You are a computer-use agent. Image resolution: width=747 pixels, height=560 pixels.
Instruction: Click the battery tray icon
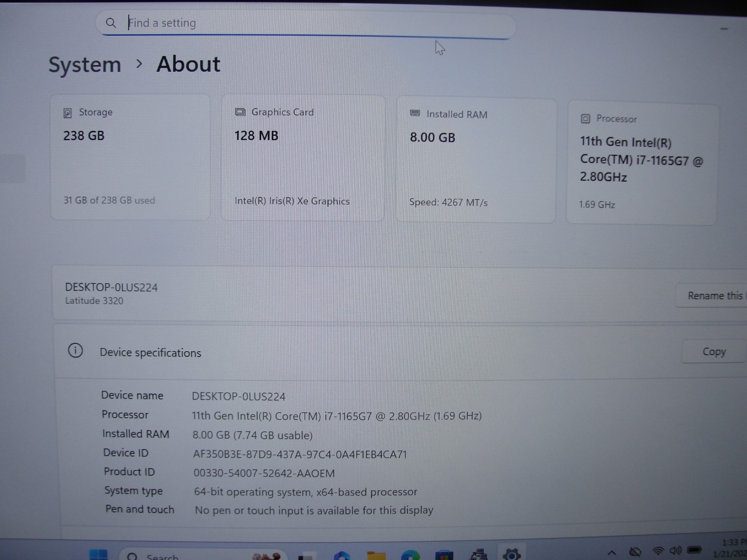click(695, 550)
